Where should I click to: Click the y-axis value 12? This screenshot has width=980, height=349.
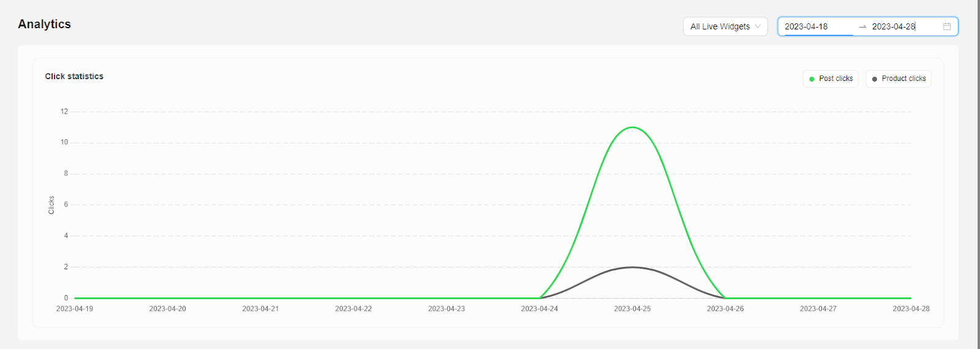pos(64,112)
